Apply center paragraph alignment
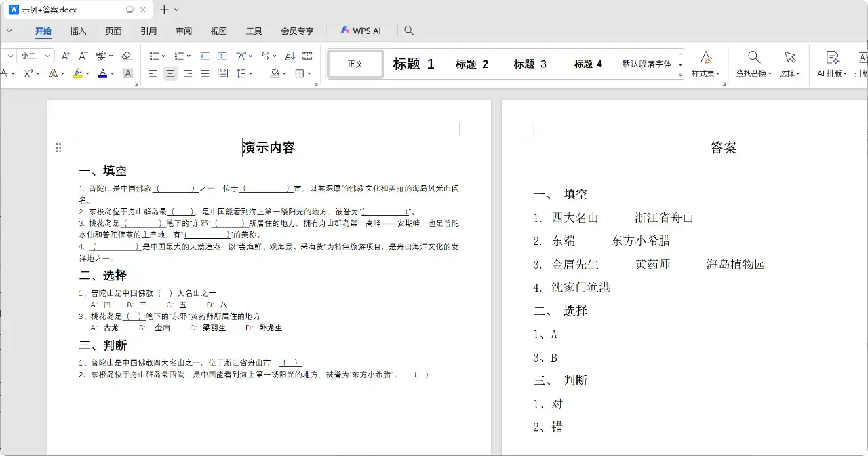The height and width of the screenshot is (456, 868). pyautogui.click(x=169, y=73)
